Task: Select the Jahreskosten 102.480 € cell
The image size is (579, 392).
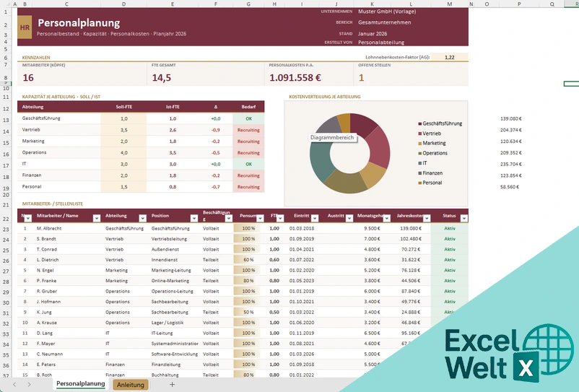Action: coord(411,239)
